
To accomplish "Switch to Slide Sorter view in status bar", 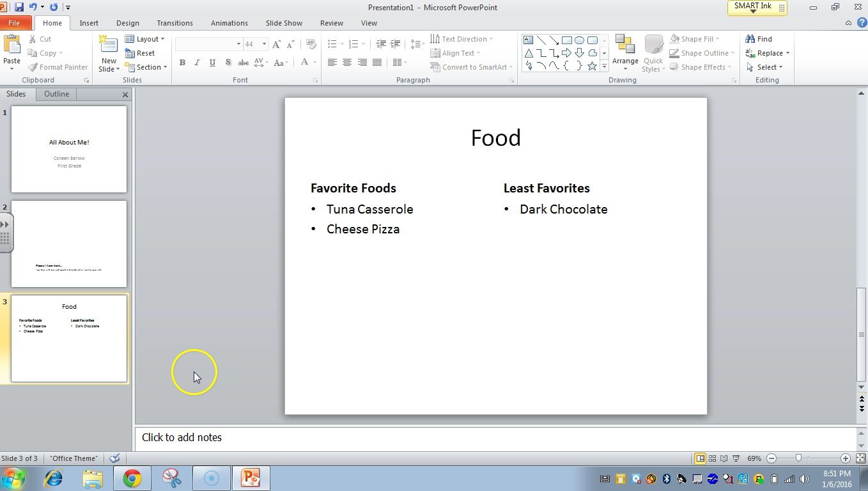I will [712, 458].
